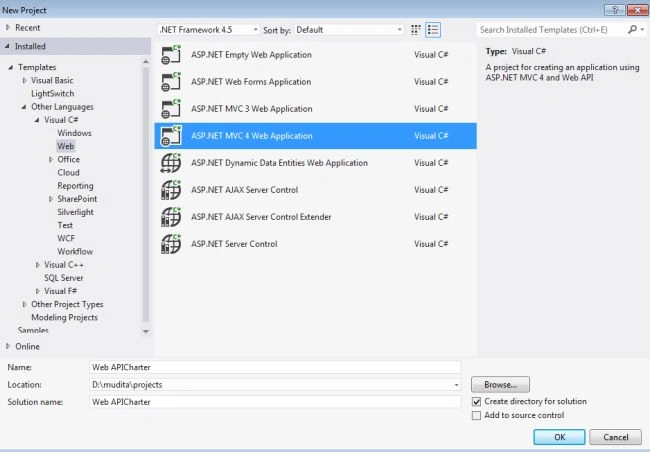The width and height of the screenshot is (650, 452).
Task: Enable Add to source control checkbox
Action: (477, 416)
